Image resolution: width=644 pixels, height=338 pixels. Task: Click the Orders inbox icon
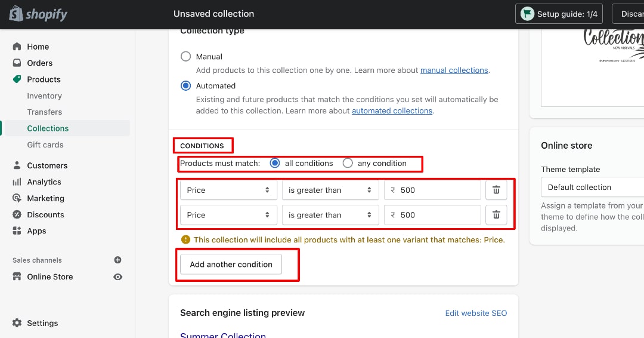(x=17, y=63)
